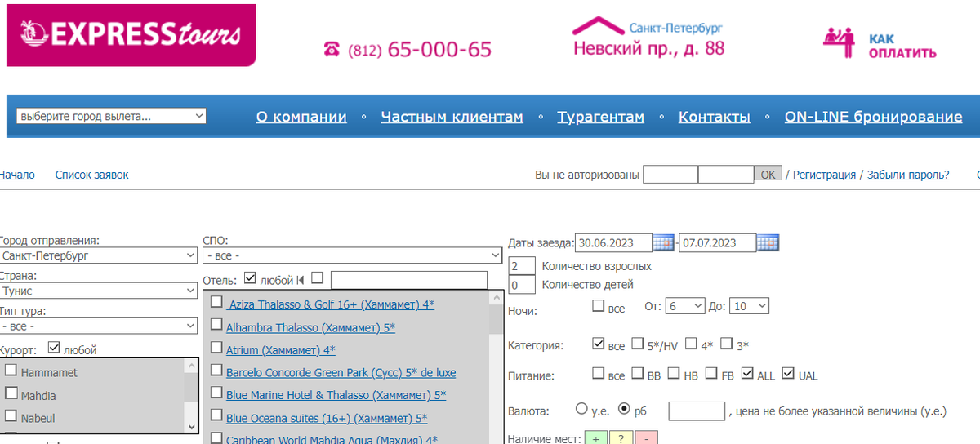
Task: Click the phone icon beside (812) 65-000-65
Action: coord(332,50)
